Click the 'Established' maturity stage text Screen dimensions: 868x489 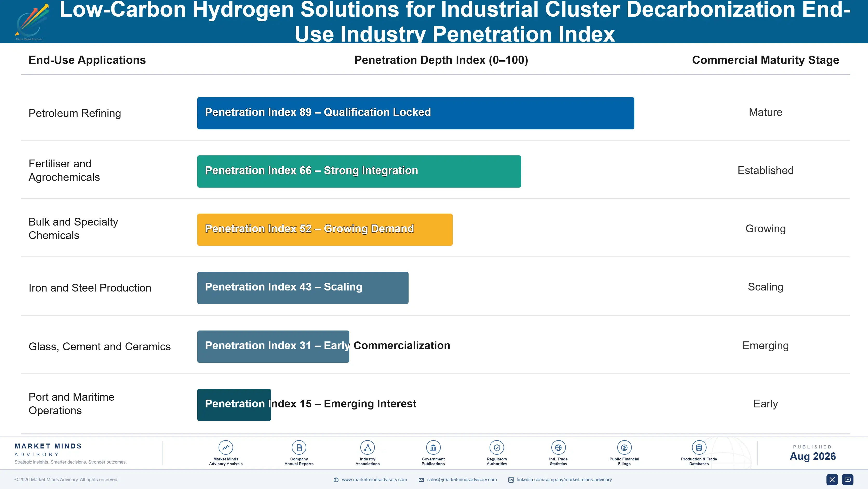[765, 170]
